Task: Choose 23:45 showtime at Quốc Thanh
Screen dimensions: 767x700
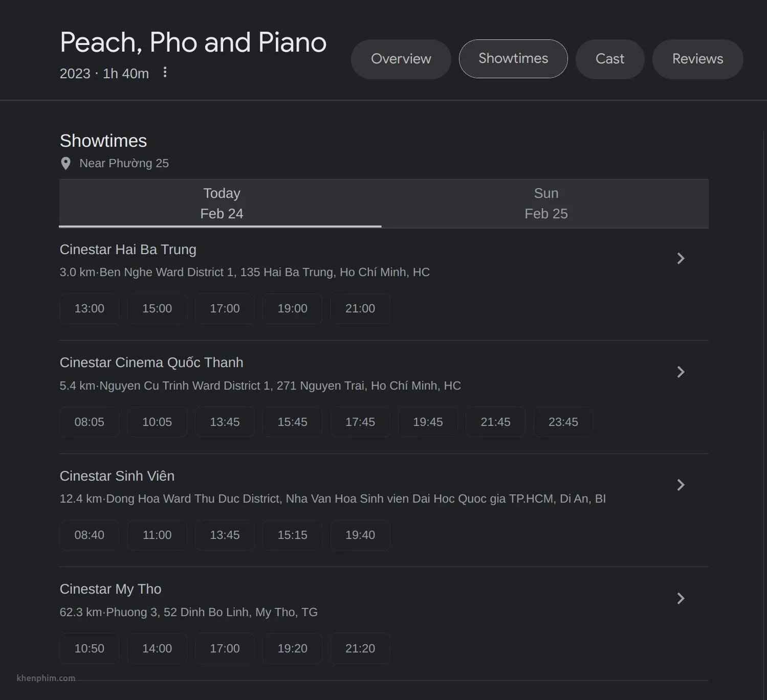Action: tap(563, 422)
